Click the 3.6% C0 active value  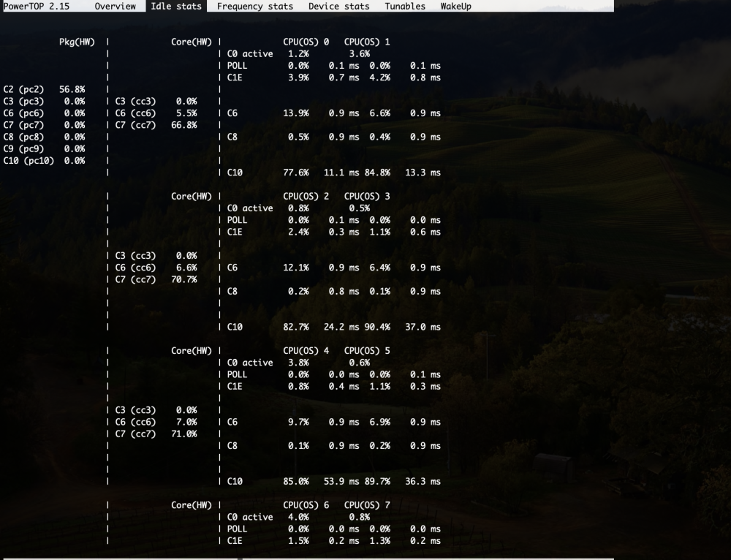[360, 53]
